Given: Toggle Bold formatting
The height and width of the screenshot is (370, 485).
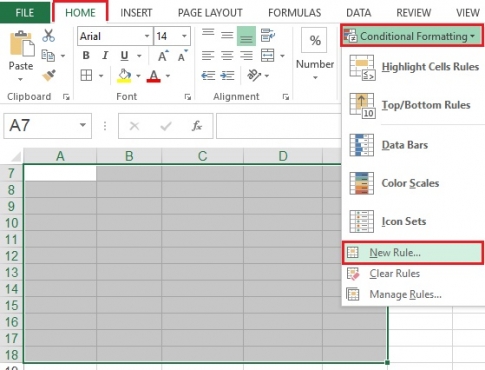Looking at the screenshot, I should (x=86, y=55).
